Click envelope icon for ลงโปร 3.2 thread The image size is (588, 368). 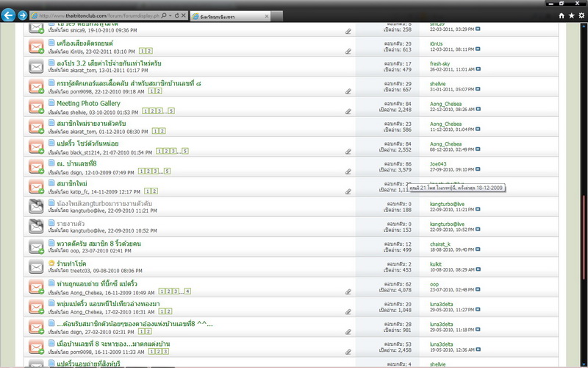36,67
